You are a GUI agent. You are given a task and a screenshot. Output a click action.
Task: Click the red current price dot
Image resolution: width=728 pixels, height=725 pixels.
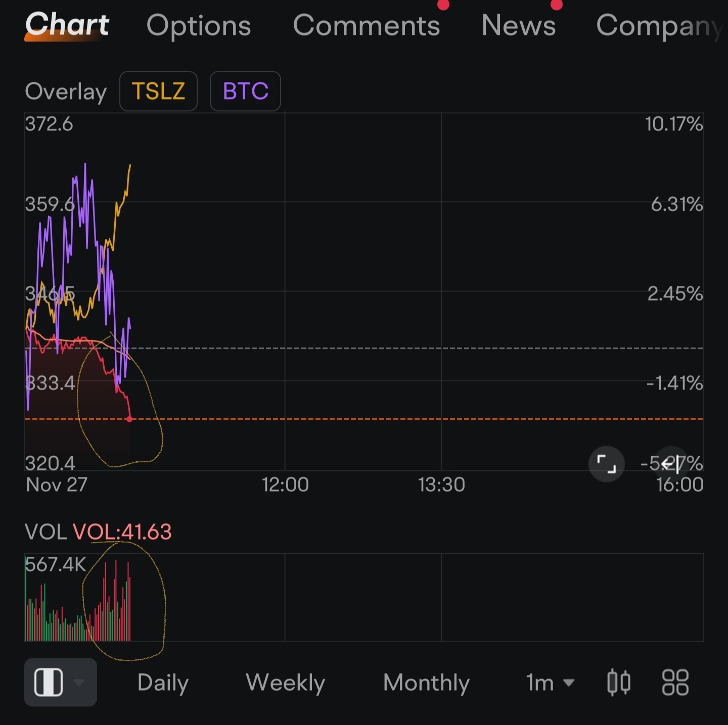(130, 419)
